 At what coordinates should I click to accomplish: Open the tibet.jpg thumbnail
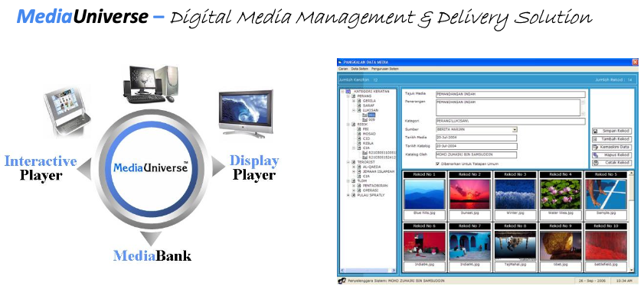(x=561, y=245)
